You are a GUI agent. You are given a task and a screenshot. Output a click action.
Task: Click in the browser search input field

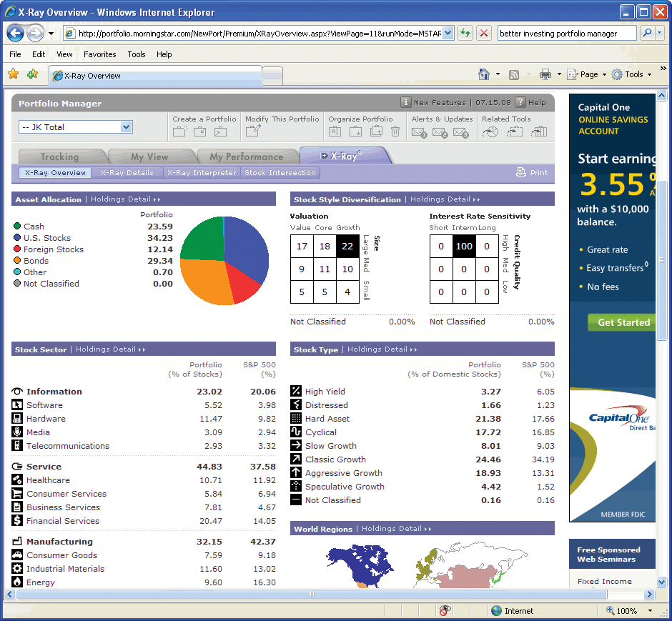tap(566, 34)
